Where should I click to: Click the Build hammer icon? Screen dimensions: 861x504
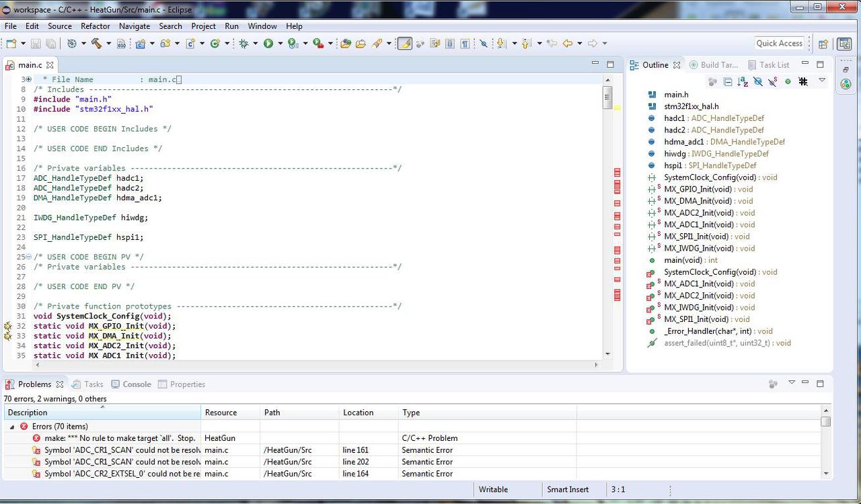click(x=96, y=44)
